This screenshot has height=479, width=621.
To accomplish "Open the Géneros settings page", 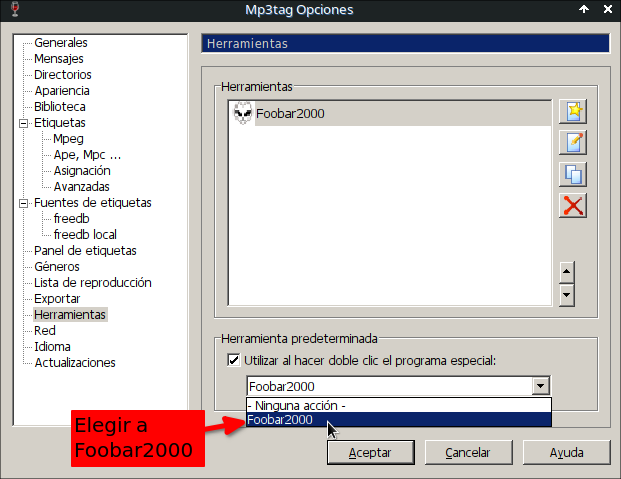I will (57, 267).
